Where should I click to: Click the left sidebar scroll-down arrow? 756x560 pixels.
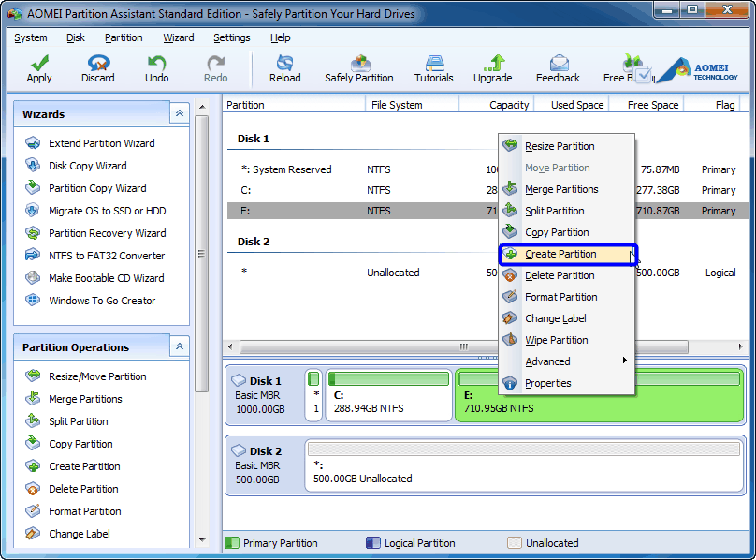tap(202, 540)
